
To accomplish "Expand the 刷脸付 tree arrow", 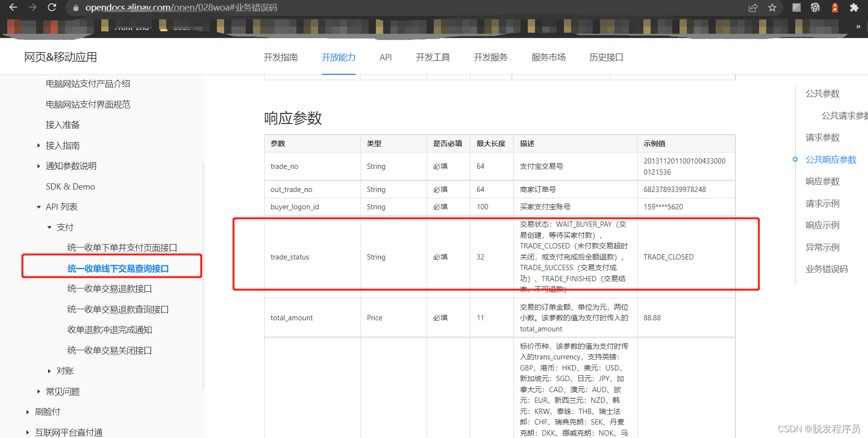I will pos(27,412).
